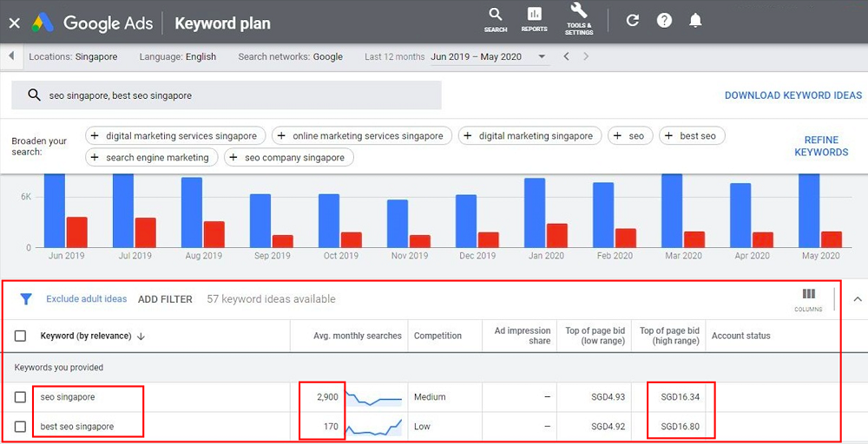Click the magnifier icon in keyword search box
The height and width of the screenshot is (444, 868).
pos(35,95)
